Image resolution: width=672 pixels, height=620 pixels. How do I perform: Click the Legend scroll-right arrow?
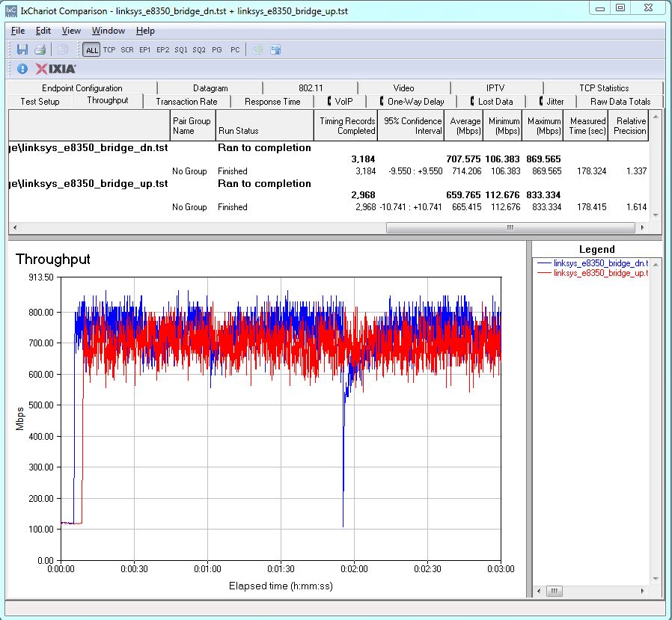(642, 591)
